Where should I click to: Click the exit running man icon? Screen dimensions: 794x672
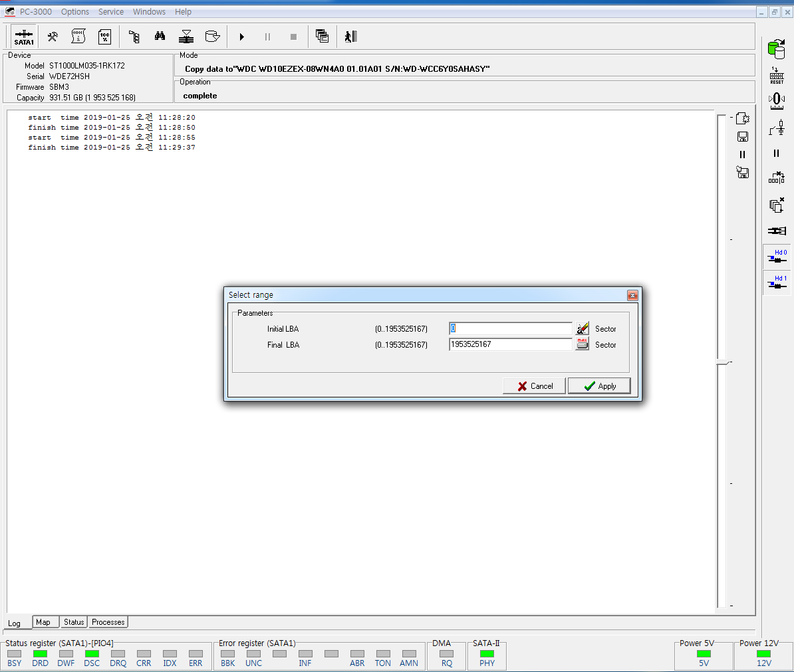pyautogui.click(x=351, y=37)
